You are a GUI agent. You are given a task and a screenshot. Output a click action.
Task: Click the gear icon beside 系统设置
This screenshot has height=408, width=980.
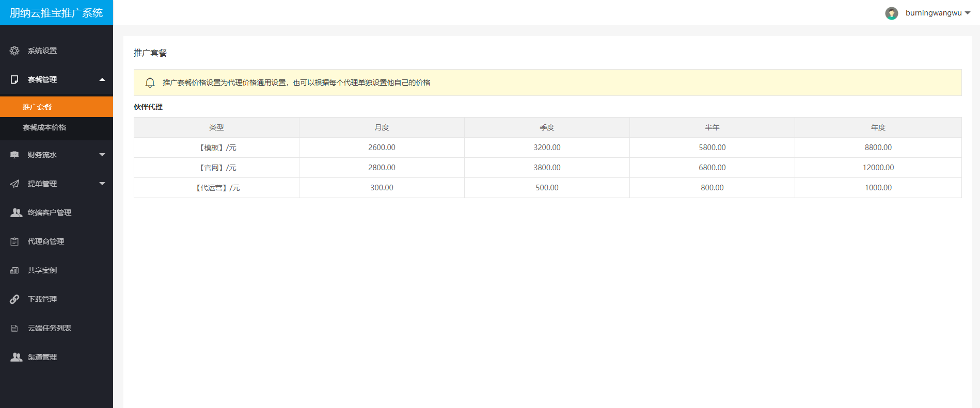(14, 51)
